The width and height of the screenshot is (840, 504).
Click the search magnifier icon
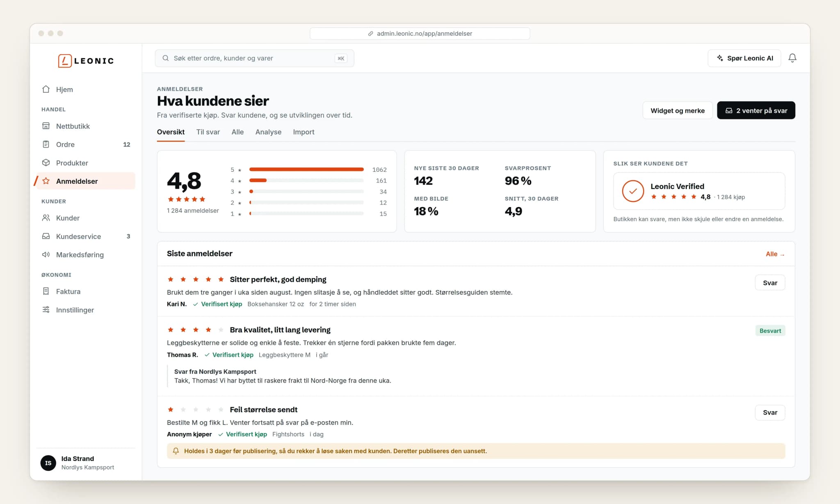click(x=166, y=58)
